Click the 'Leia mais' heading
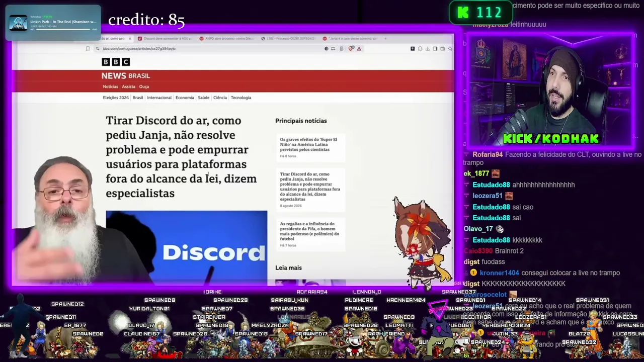The image size is (644, 362). point(288,267)
